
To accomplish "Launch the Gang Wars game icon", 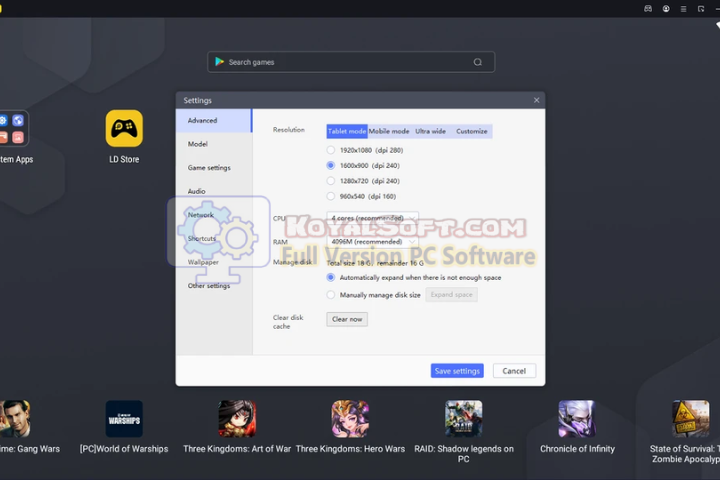I will 14,418.
